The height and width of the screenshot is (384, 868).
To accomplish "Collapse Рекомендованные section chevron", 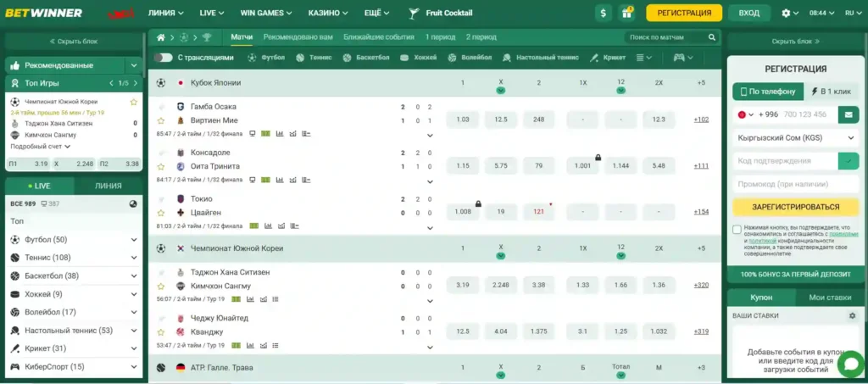I will coord(134,65).
